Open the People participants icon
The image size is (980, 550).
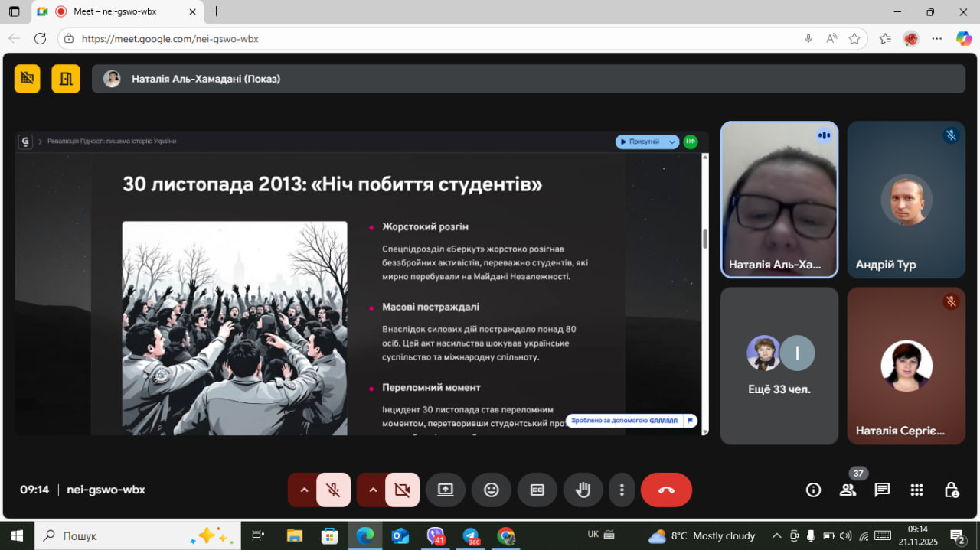pos(848,490)
